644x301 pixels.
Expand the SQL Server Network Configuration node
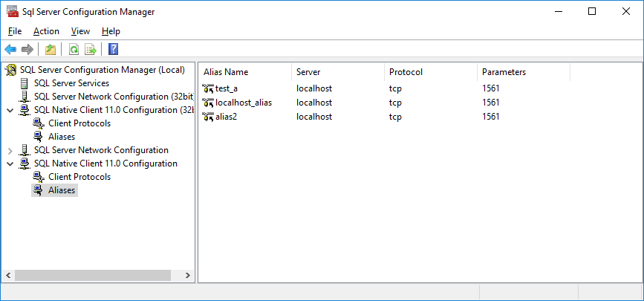tap(10, 151)
